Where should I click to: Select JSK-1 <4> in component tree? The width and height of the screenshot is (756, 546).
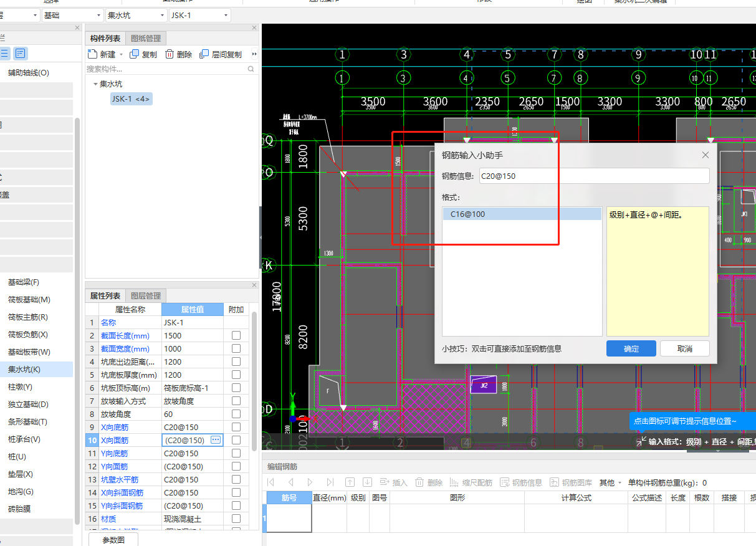click(x=131, y=98)
